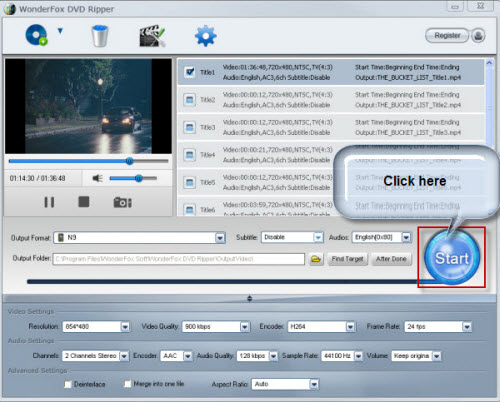This screenshot has height=402, width=500.
Task: Click the Load DVD disc icon
Action: click(x=36, y=35)
